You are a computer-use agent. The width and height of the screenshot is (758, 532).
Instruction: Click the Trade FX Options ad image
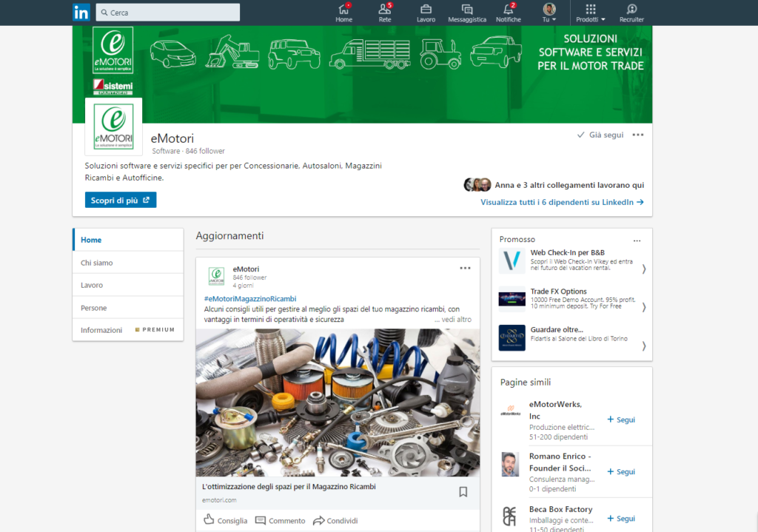tap(512, 299)
